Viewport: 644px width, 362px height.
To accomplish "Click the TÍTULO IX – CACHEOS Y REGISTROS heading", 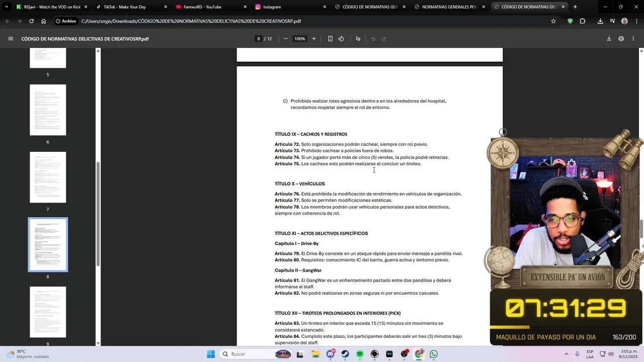I will 311,134.
